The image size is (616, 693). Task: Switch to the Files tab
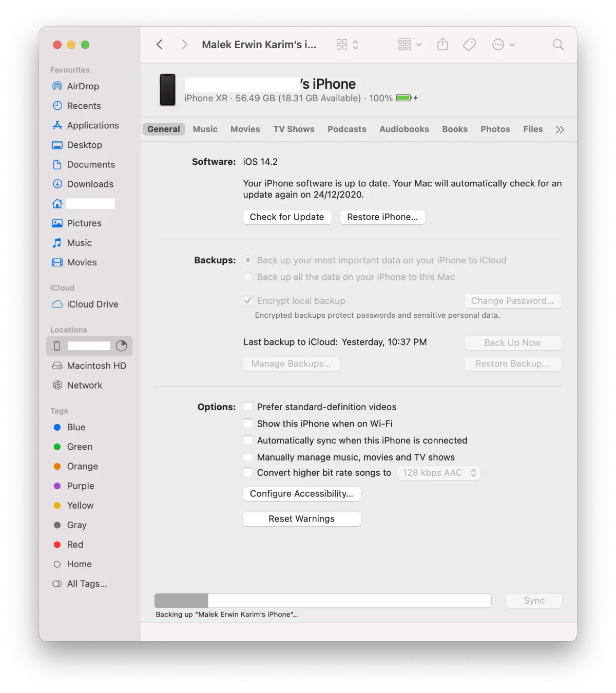(533, 129)
